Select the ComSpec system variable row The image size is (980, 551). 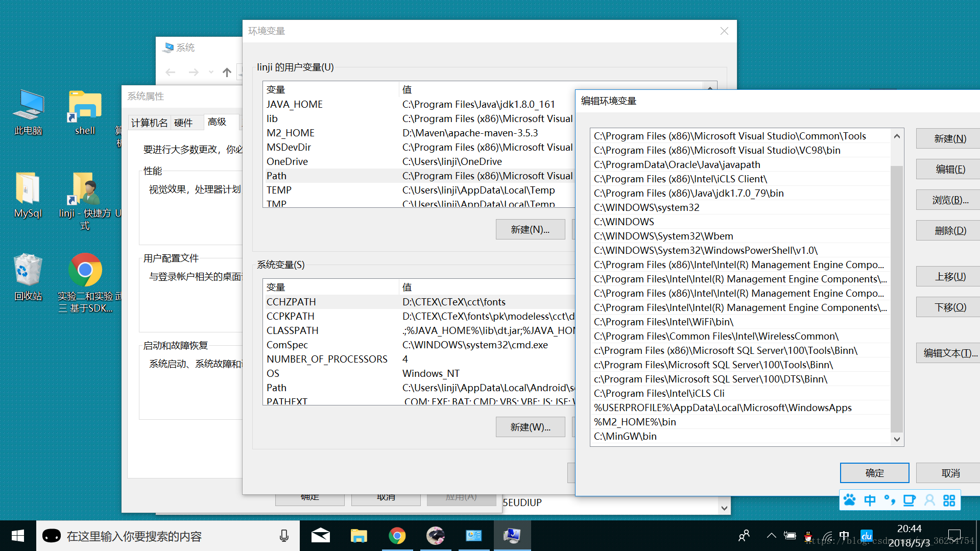[x=419, y=345]
